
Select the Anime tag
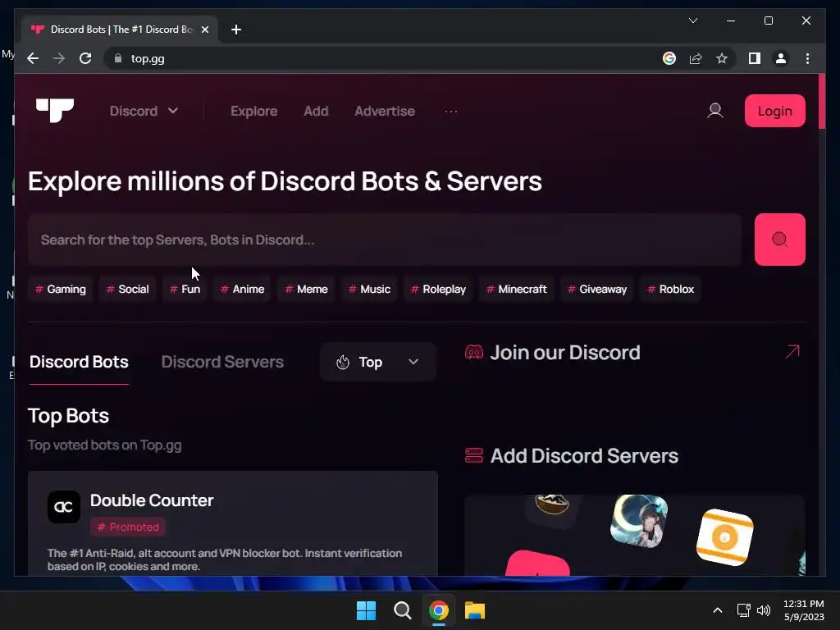click(x=243, y=290)
